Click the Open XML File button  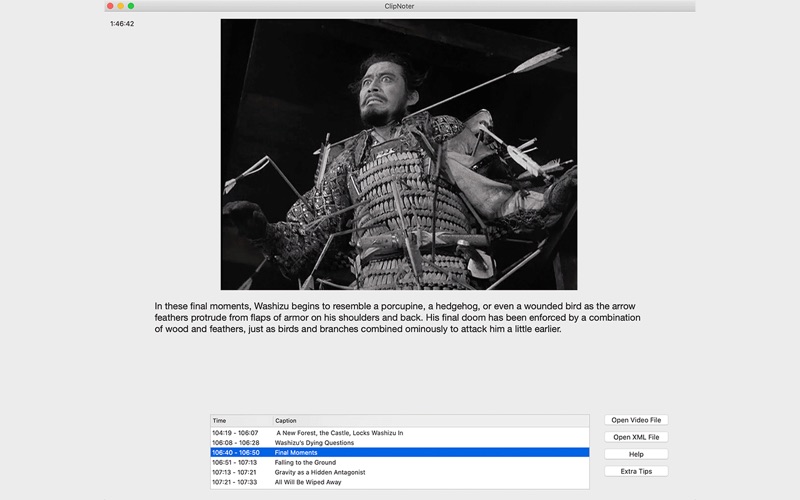pyautogui.click(x=636, y=437)
